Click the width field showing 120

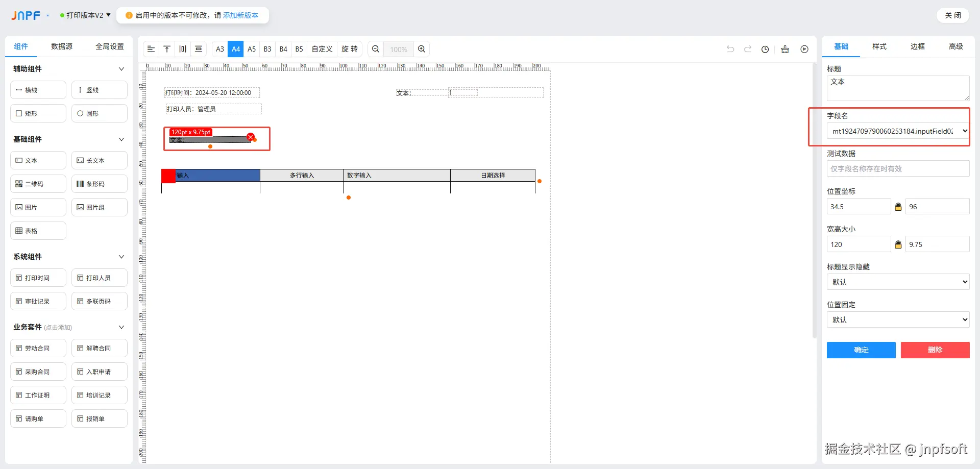tap(859, 244)
